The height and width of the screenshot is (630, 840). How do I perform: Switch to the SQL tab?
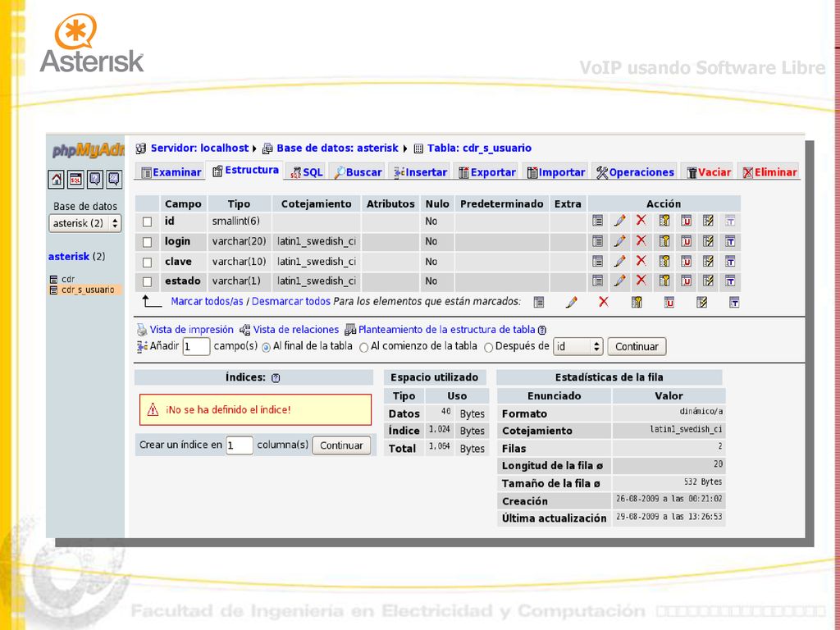pos(306,172)
